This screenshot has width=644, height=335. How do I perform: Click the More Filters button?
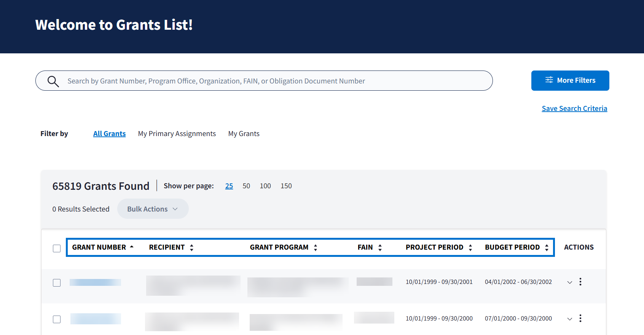[570, 80]
